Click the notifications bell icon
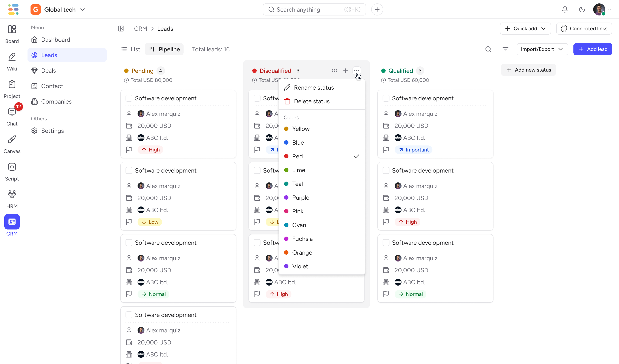 coord(565,10)
